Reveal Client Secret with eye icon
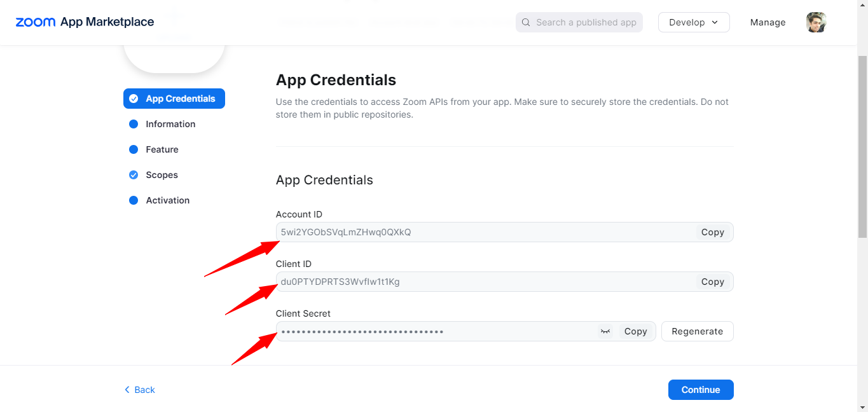The height and width of the screenshot is (412, 868). pos(605,331)
